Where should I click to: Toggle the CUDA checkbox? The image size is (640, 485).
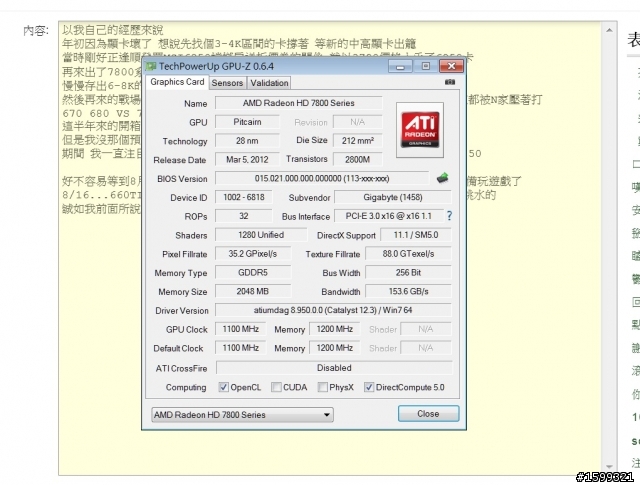(x=276, y=387)
